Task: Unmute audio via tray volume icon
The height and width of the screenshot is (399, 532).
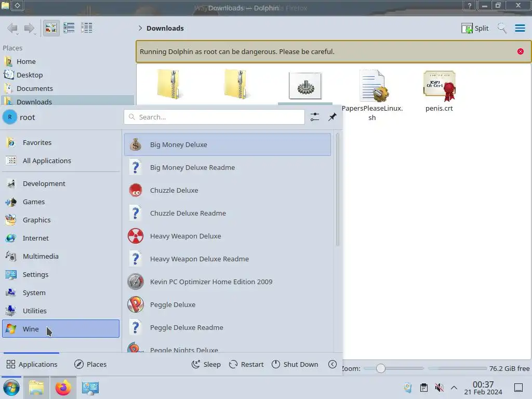Action: coord(440,388)
